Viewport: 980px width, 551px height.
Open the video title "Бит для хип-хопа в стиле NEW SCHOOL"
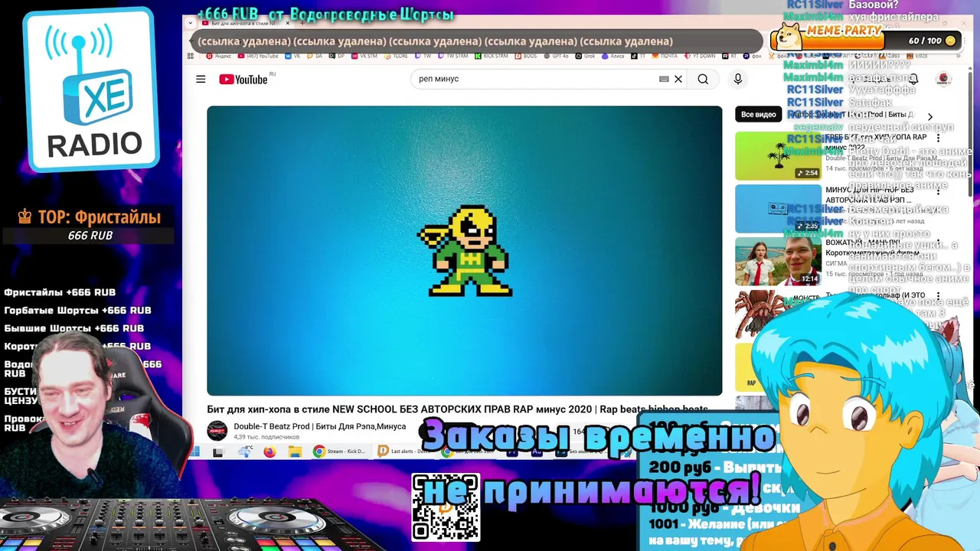pos(457,409)
